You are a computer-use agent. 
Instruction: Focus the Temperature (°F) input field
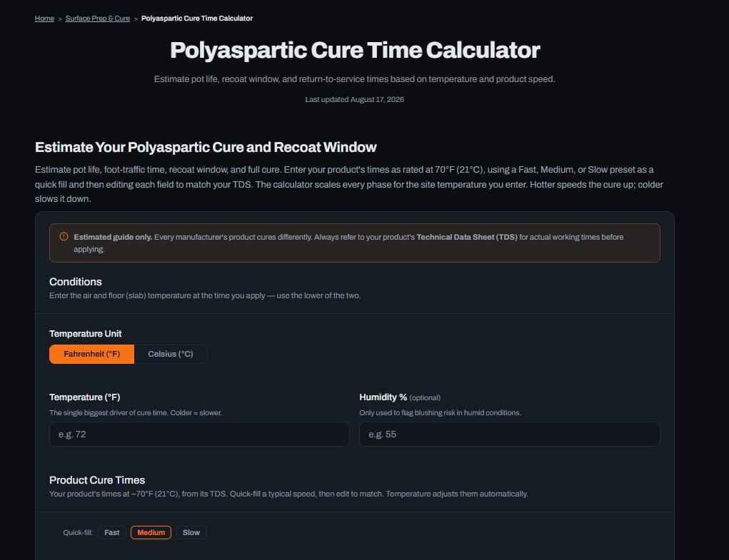pos(199,434)
